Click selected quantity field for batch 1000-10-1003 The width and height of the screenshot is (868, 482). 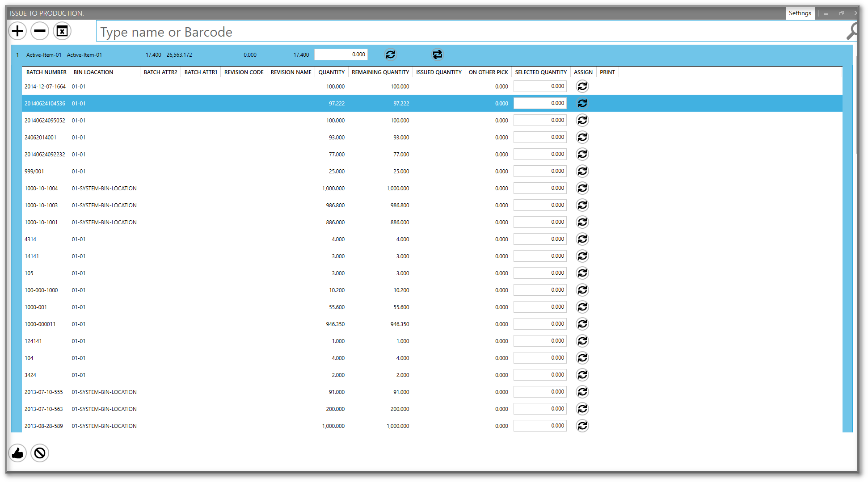tap(540, 205)
